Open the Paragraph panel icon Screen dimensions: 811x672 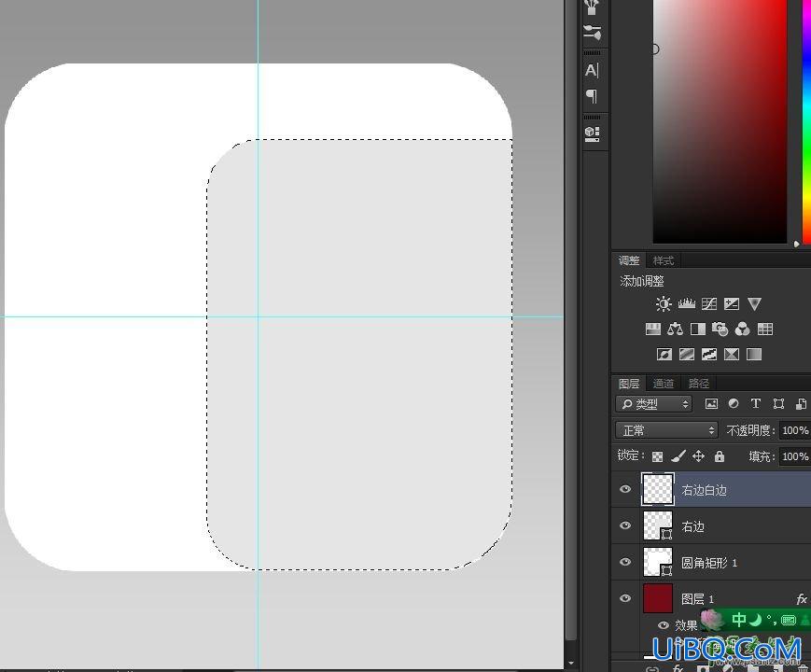593,96
